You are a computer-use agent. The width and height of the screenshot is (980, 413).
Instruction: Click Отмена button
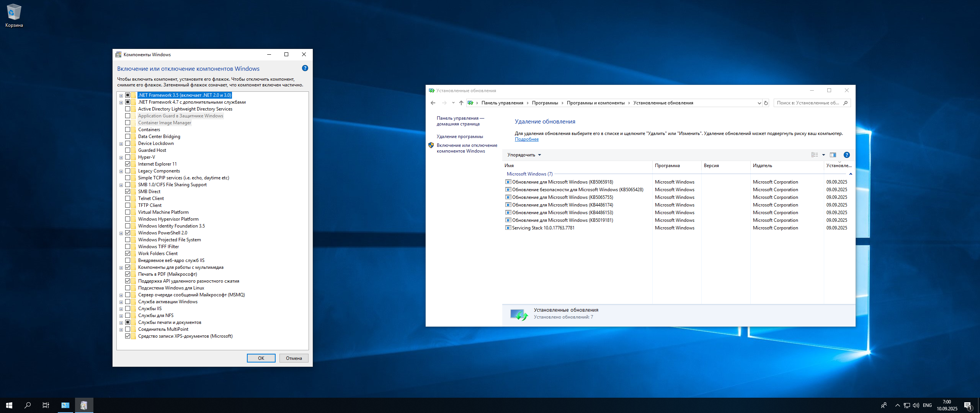pyautogui.click(x=294, y=358)
